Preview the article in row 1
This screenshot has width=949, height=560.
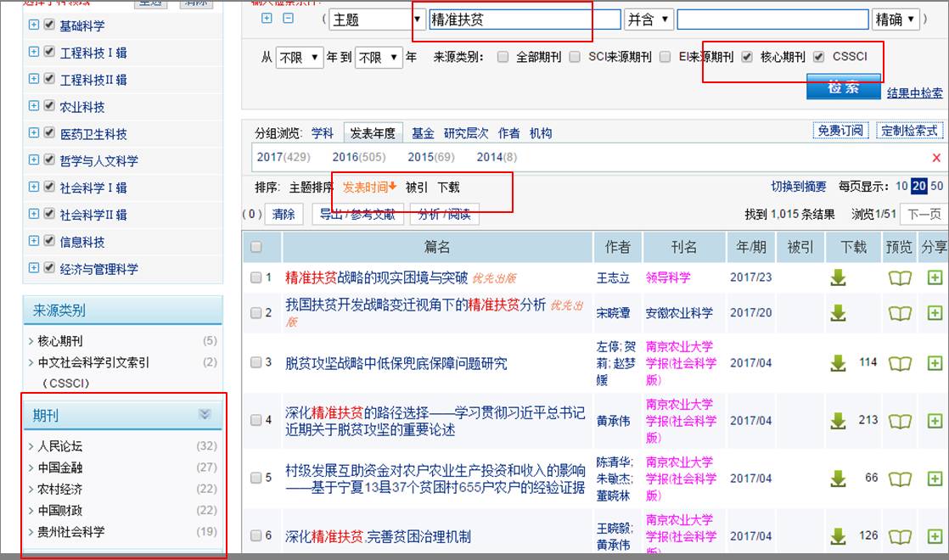click(900, 278)
